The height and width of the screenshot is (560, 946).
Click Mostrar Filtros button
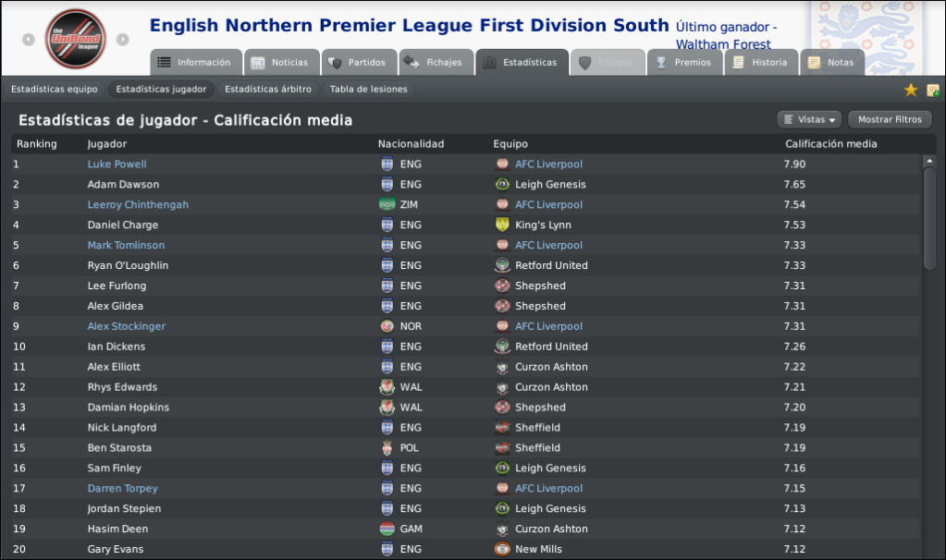(x=890, y=119)
